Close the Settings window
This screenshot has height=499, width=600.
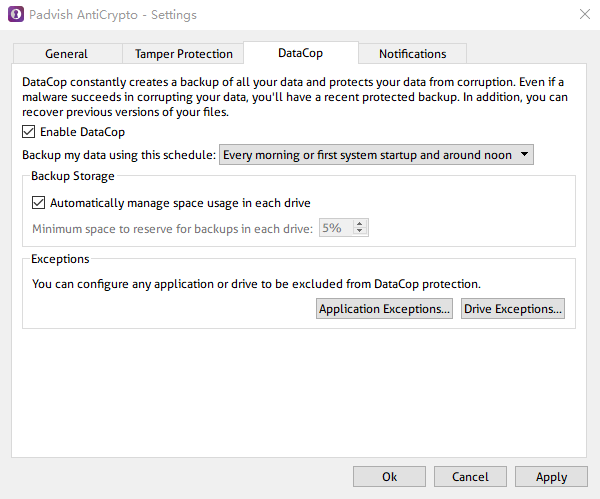coord(584,15)
